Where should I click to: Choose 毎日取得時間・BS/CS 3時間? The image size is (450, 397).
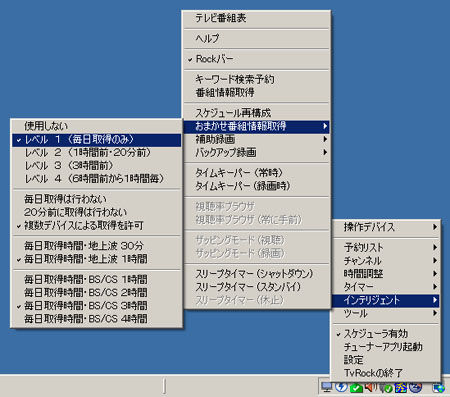coord(97,306)
